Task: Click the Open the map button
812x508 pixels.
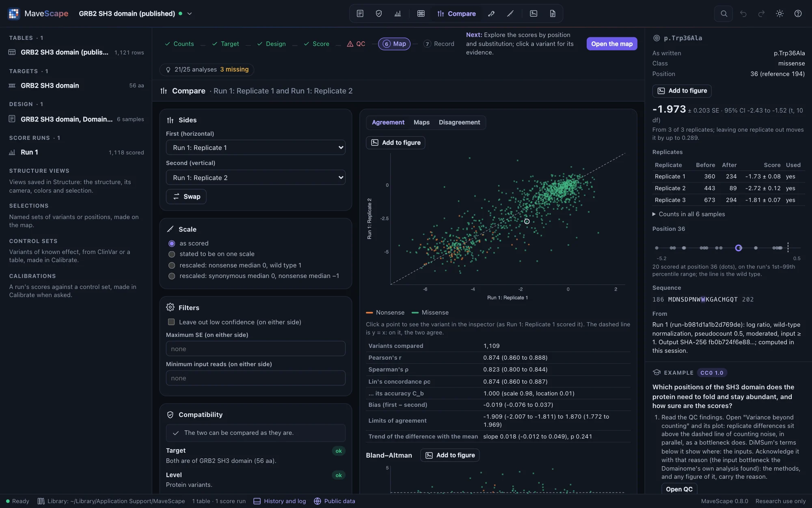Action: click(612, 44)
